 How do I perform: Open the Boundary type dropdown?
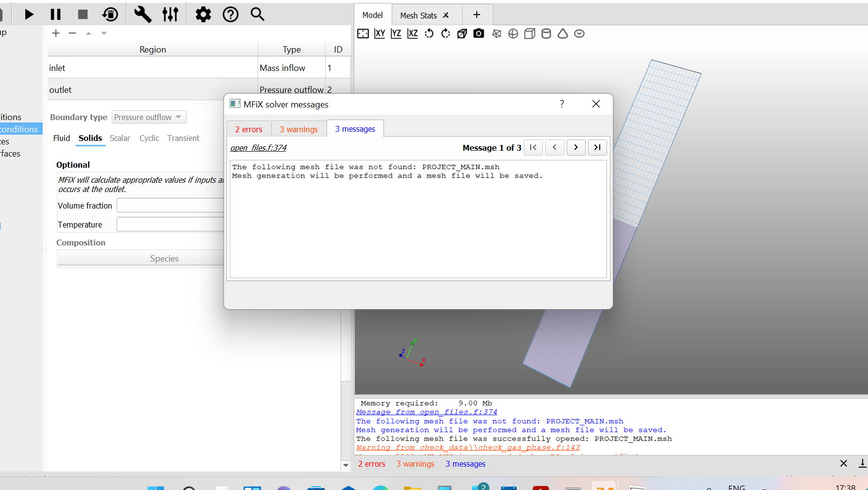149,117
